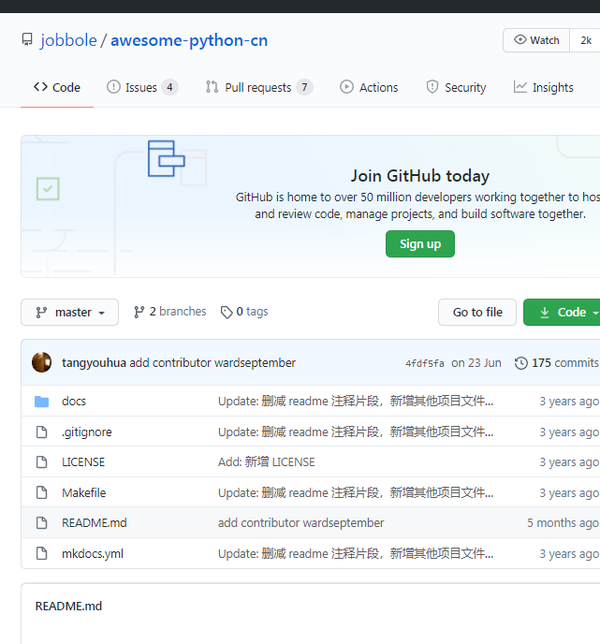Open the jobbole owner link
600x644 pixels.
click(x=69, y=40)
